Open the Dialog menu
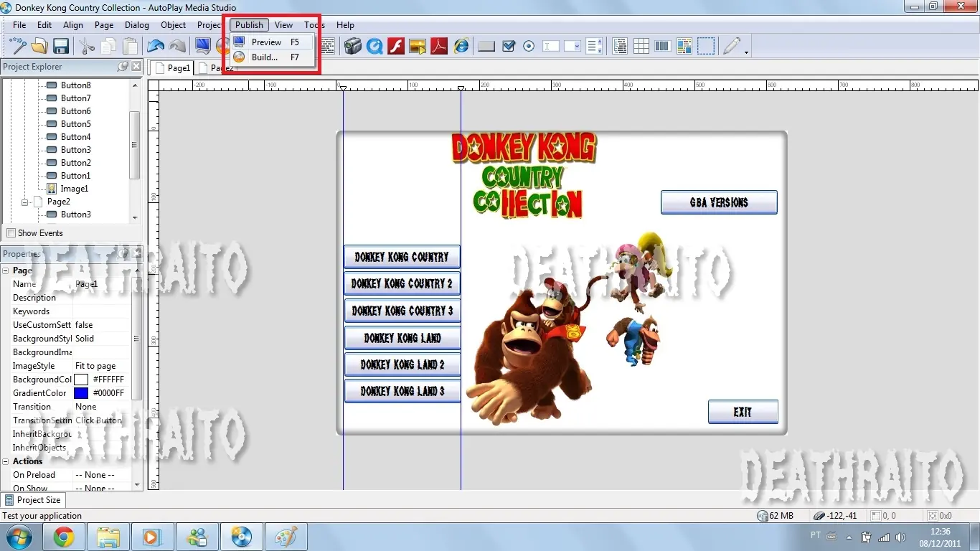The image size is (980, 551). click(137, 25)
